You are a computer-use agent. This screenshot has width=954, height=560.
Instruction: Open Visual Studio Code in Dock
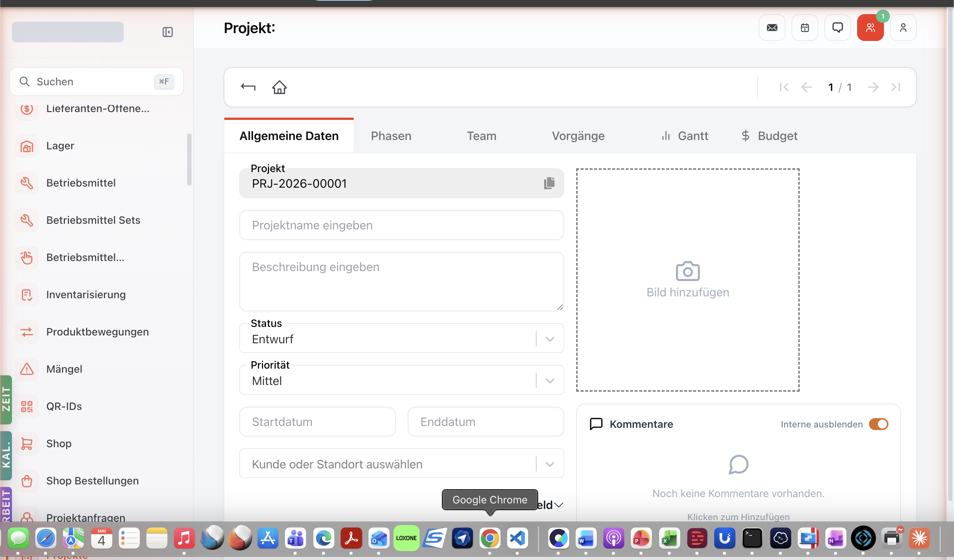(x=517, y=538)
